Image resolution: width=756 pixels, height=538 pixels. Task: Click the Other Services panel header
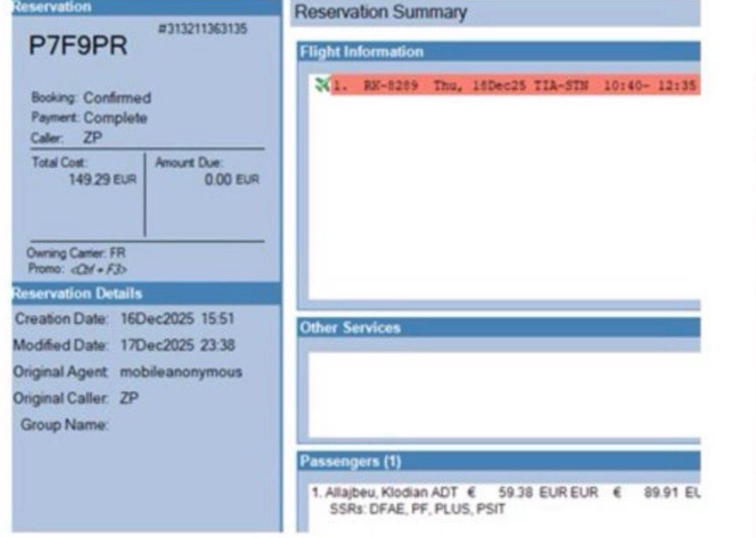pyautogui.click(x=498, y=327)
